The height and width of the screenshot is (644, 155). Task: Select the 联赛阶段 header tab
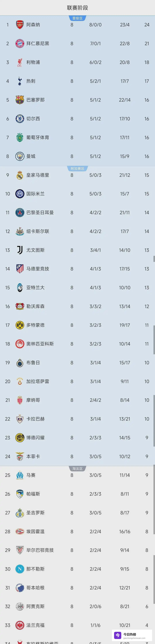77,8
